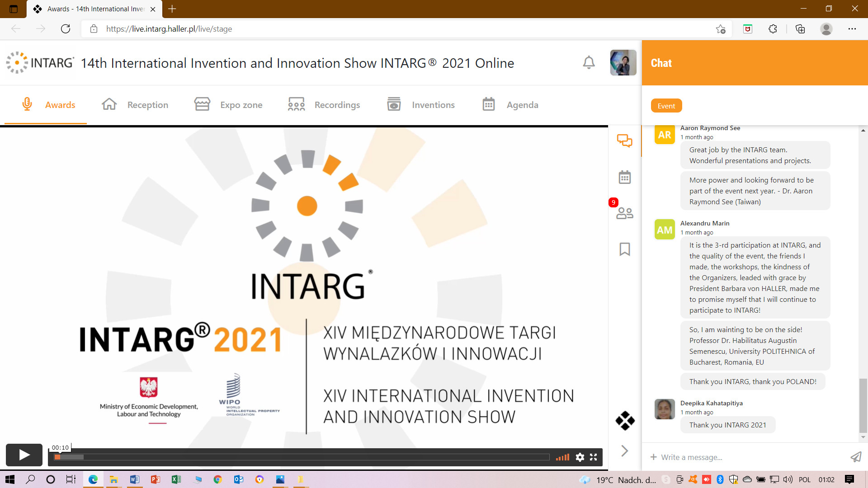The height and width of the screenshot is (488, 868).
Task: Switch to the Reception tab
Action: coord(135,105)
